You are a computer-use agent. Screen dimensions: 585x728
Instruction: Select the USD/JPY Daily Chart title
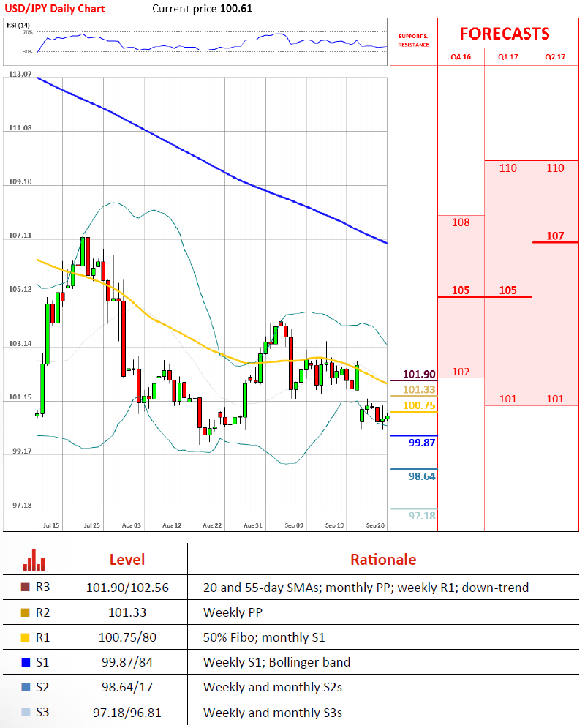[x=55, y=8]
